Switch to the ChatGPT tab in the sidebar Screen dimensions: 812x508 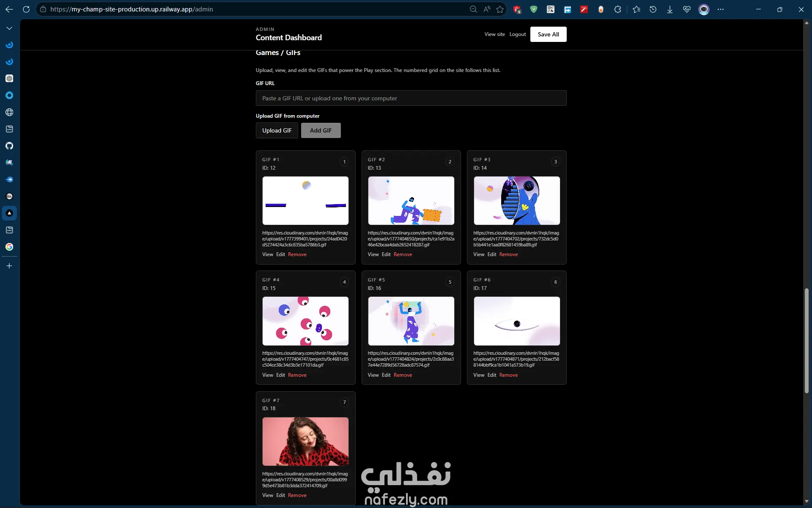9,79
